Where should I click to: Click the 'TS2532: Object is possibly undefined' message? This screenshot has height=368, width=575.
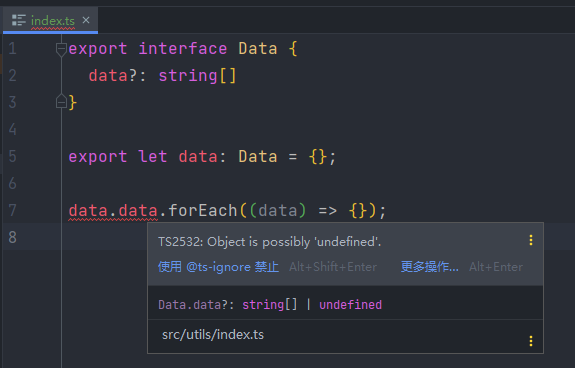click(270, 242)
